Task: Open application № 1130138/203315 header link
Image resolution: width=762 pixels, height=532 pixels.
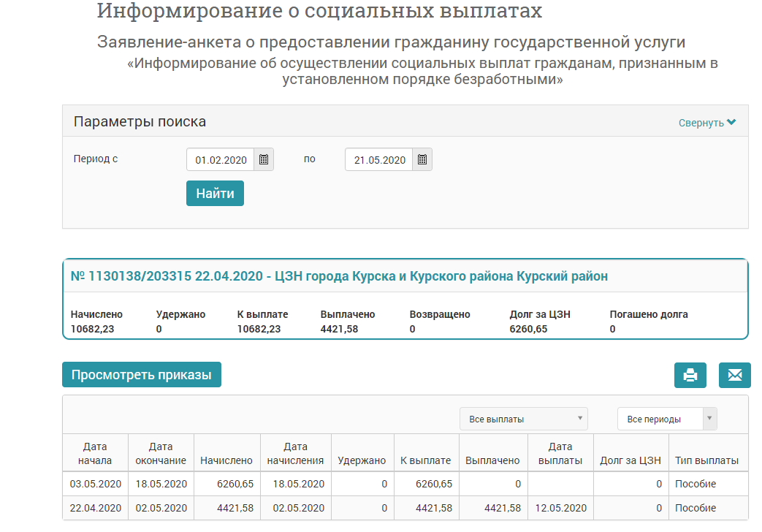Action: pos(339,276)
